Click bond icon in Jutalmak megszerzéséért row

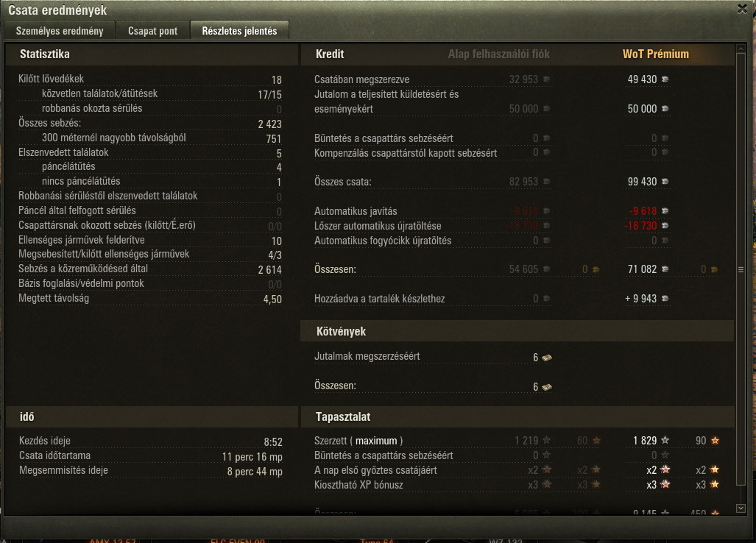(547, 358)
